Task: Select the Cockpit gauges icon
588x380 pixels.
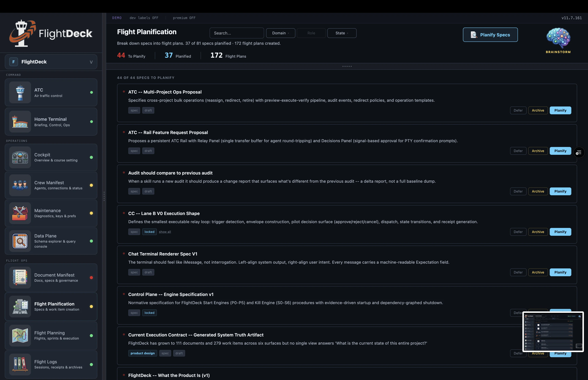Action: (20, 158)
